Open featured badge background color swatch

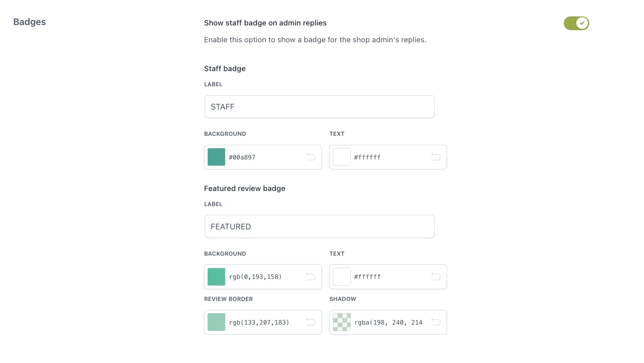216,277
